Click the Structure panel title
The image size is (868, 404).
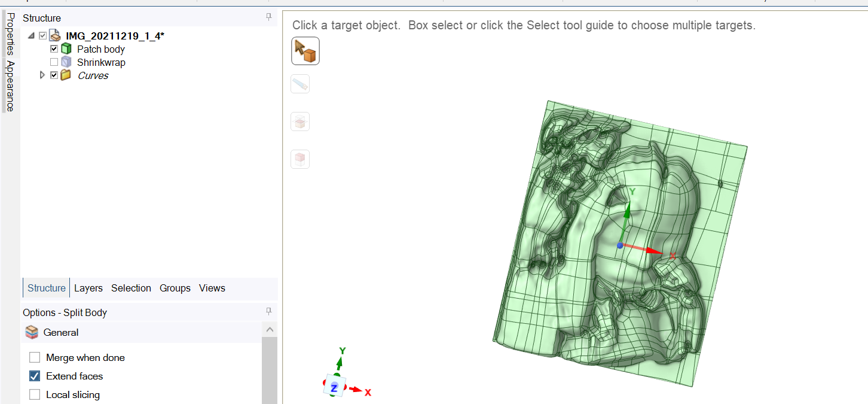pos(42,18)
